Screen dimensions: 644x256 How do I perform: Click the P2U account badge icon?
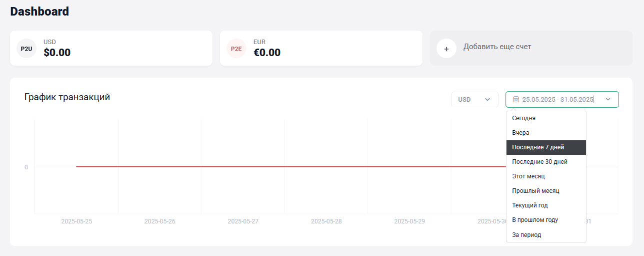[x=26, y=49]
